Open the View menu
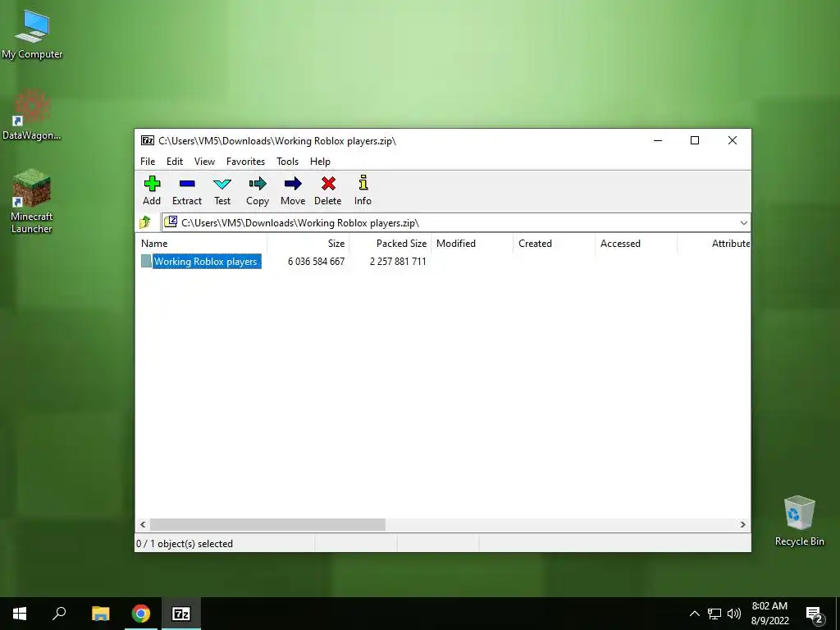The image size is (840, 630). pos(204,162)
